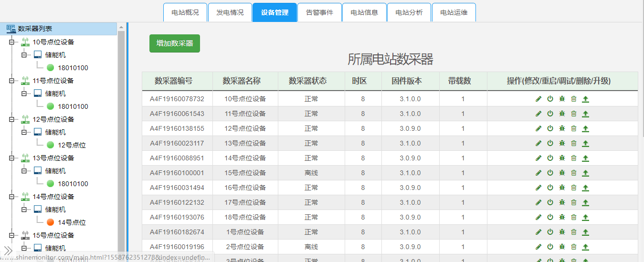This screenshot has width=644, height=262.
Task: Open the 电站概况 tab
Action: click(x=185, y=12)
